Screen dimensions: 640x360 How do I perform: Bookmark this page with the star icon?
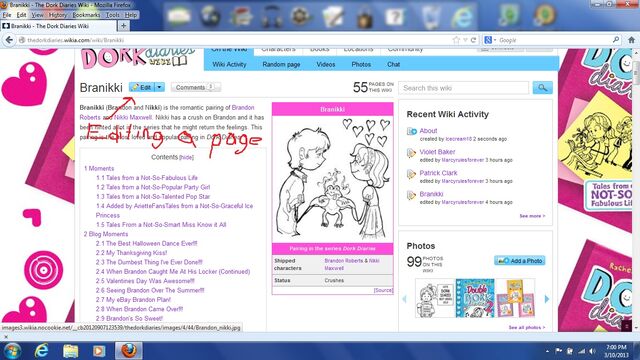tap(456, 40)
